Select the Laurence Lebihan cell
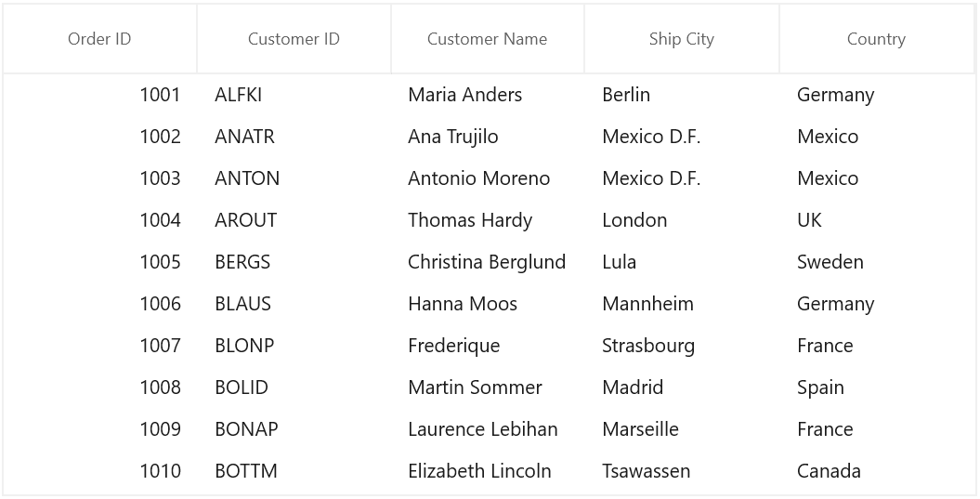 [488, 429]
